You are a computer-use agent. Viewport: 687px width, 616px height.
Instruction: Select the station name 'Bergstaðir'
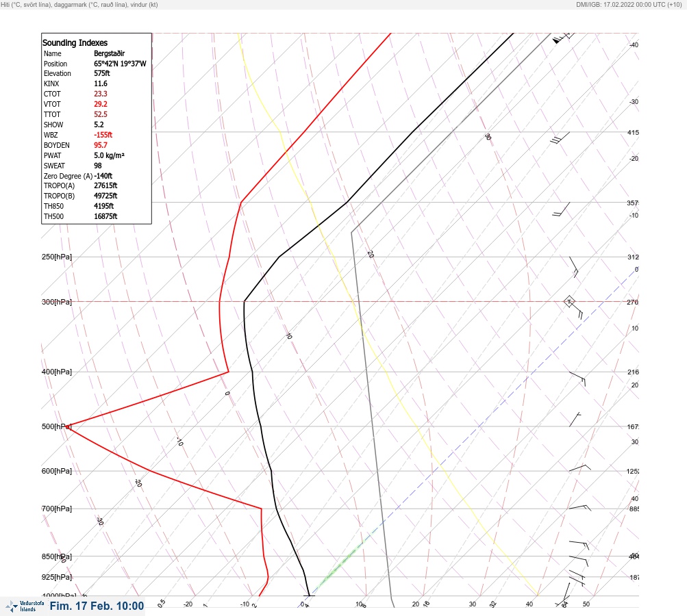[x=109, y=53]
